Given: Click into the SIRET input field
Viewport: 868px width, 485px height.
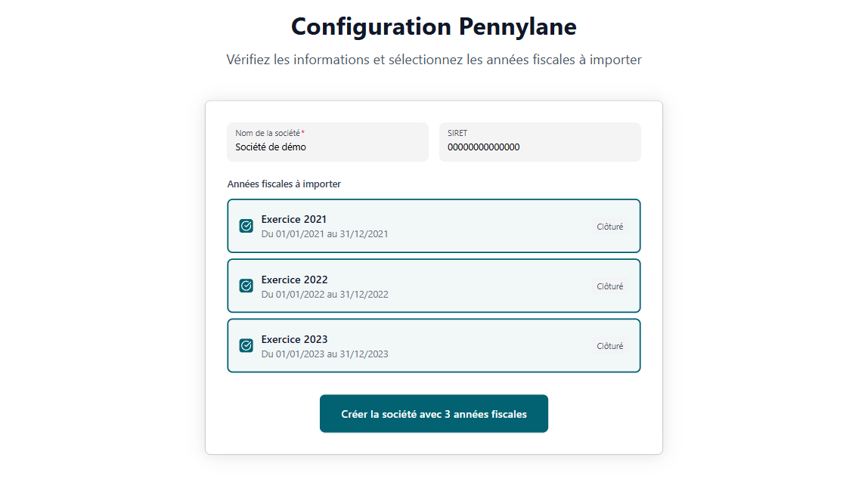Looking at the screenshot, I should click(540, 147).
